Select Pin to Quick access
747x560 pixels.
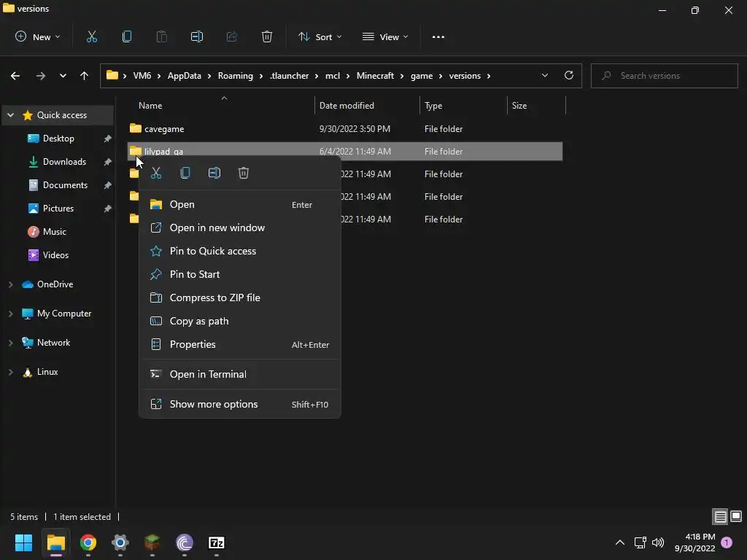[239, 251]
